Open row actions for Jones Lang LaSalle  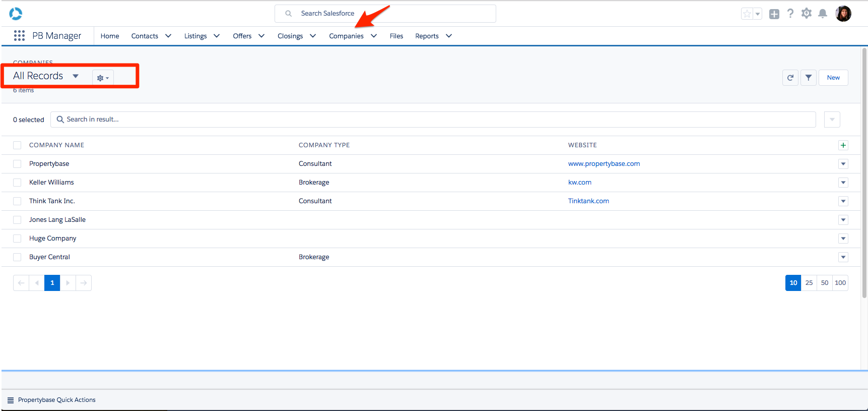point(843,220)
